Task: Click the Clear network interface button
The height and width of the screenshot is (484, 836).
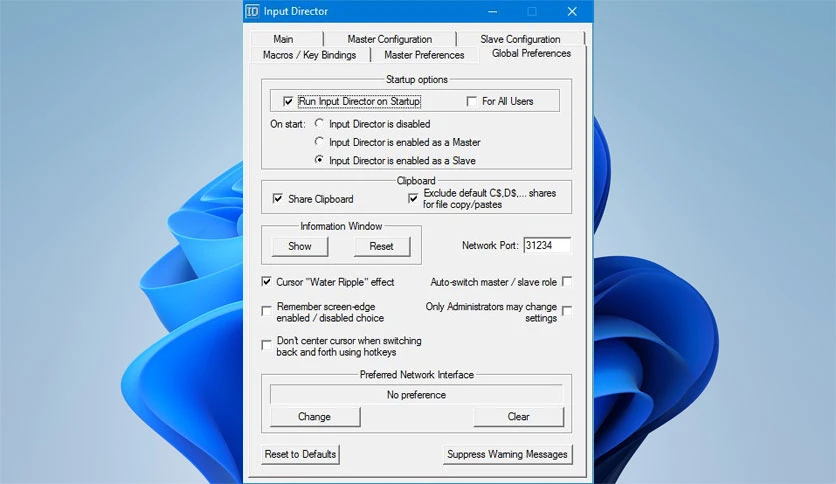Action: pos(518,417)
